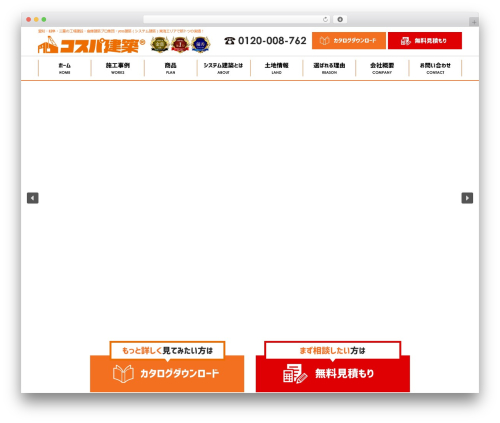500x423 pixels.
Task: Click the gold award badge
Action: 160,44
